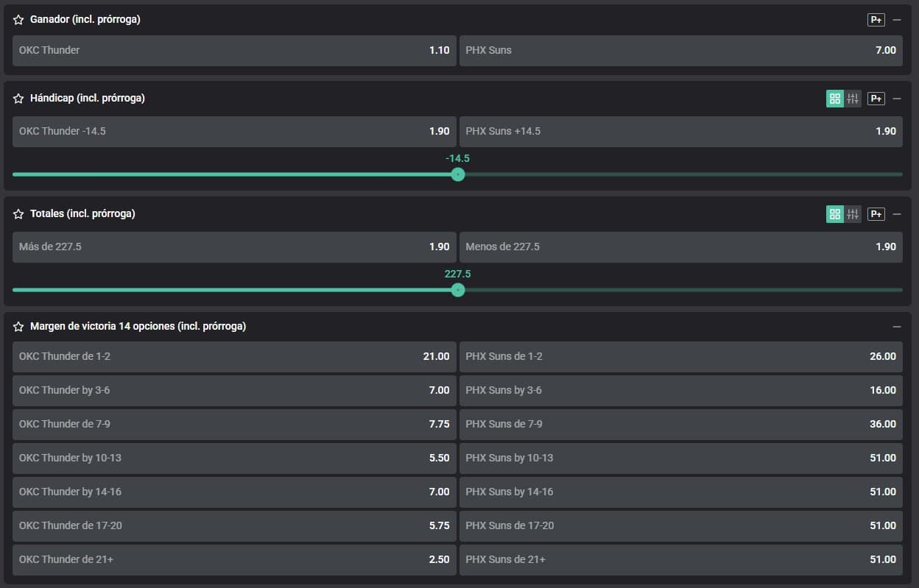The width and height of the screenshot is (919, 588).
Task: Favorite the Ganador market with star icon
Action: (18, 20)
